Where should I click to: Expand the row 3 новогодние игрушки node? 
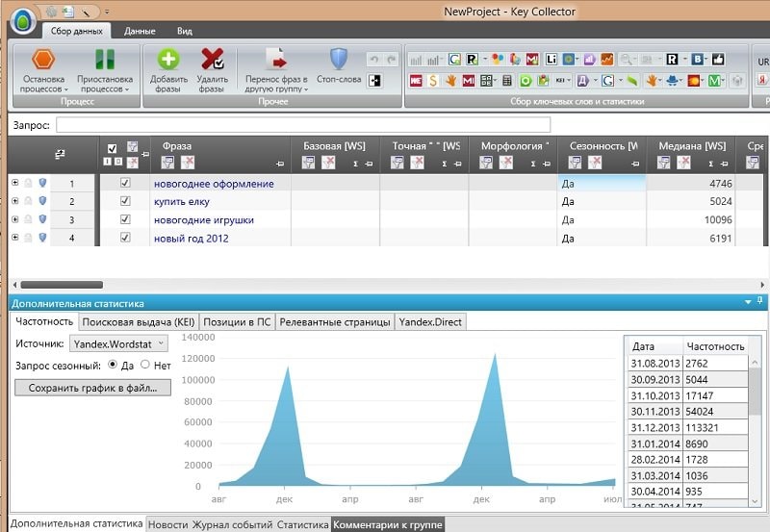coord(14,219)
